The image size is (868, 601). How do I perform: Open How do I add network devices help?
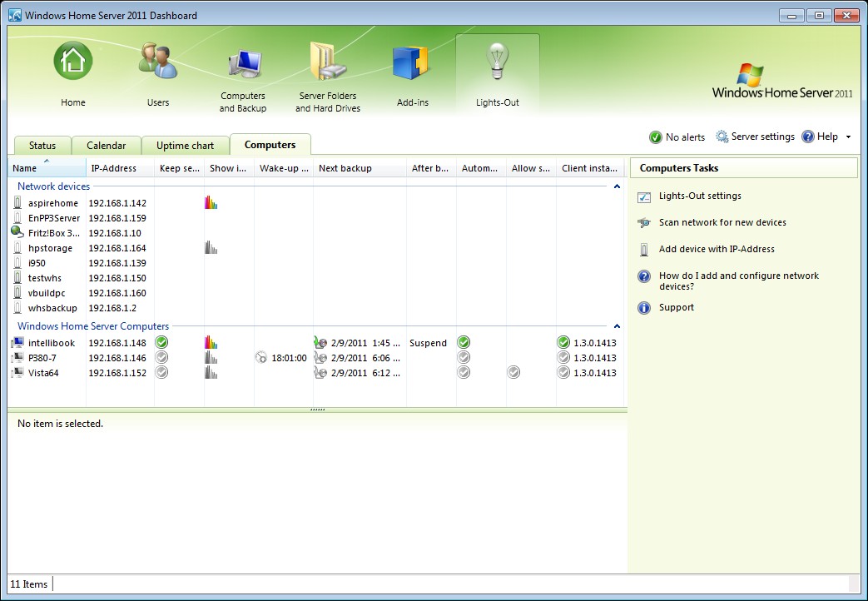click(x=738, y=281)
